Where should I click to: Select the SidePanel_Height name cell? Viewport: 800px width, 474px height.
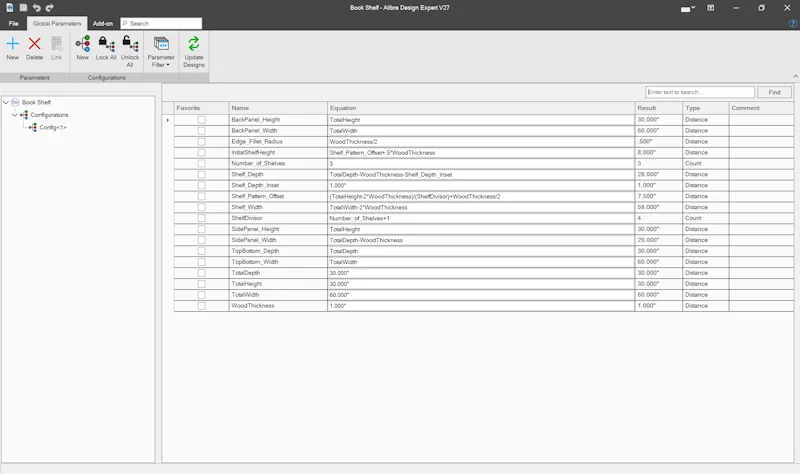(x=278, y=229)
